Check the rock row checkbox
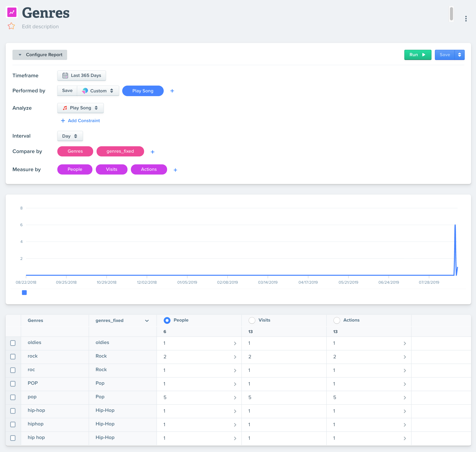 point(13,357)
